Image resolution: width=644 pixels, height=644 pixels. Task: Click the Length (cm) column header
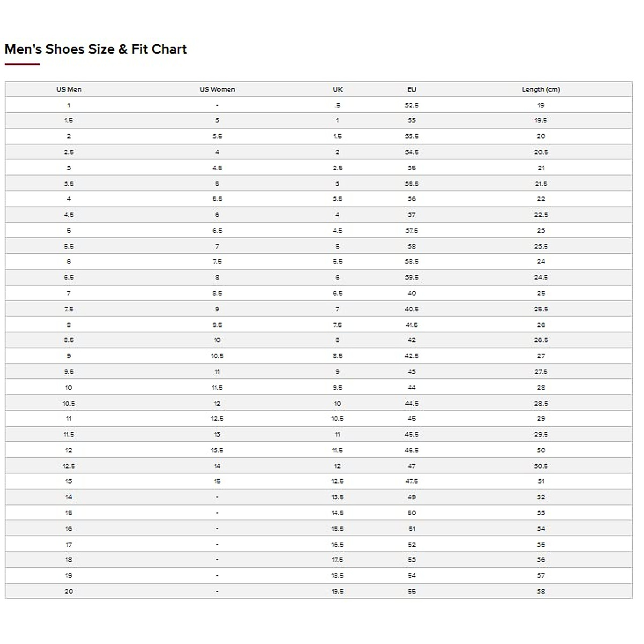coord(541,90)
